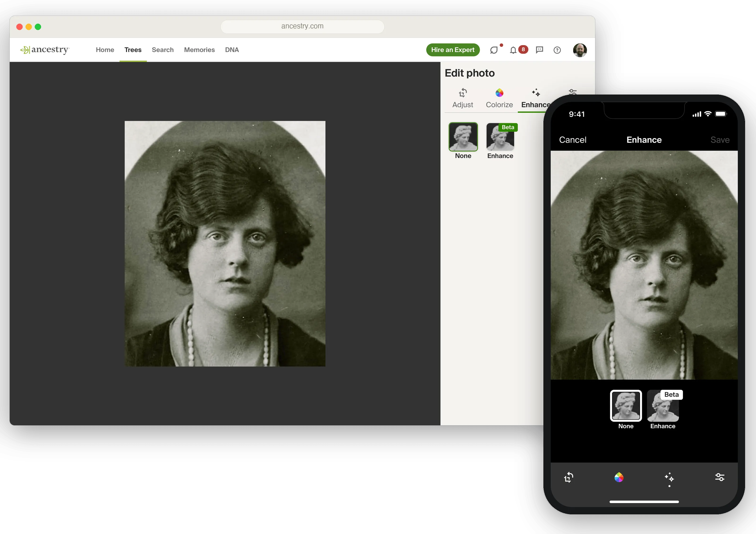Screen dimensions: 756x534
Task: Switch to the Colorize tab in Edit photo
Action: click(499, 98)
